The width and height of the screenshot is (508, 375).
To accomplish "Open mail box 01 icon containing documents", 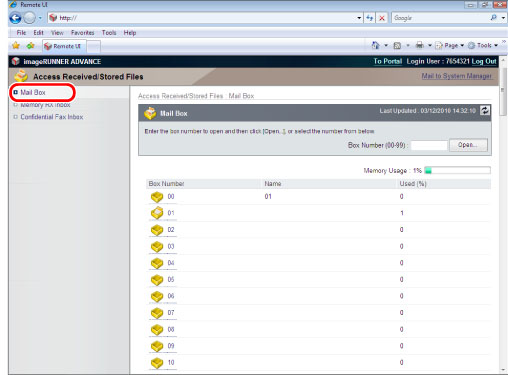I will [x=157, y=213].
